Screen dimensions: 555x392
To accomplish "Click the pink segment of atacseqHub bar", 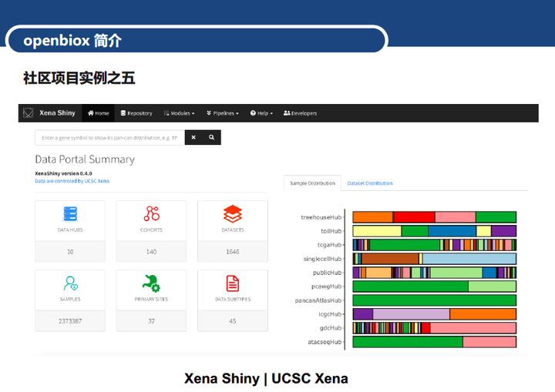I will click(489, 342).
